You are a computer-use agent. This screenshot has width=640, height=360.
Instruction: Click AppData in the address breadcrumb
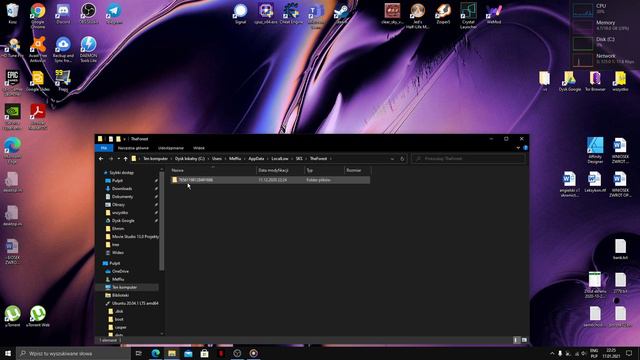(x=256, y=158)
